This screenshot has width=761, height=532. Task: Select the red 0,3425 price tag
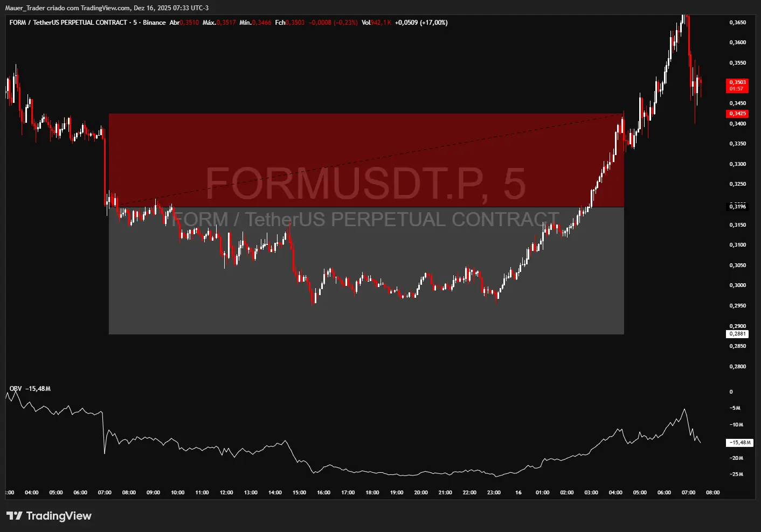pos(737,114)
